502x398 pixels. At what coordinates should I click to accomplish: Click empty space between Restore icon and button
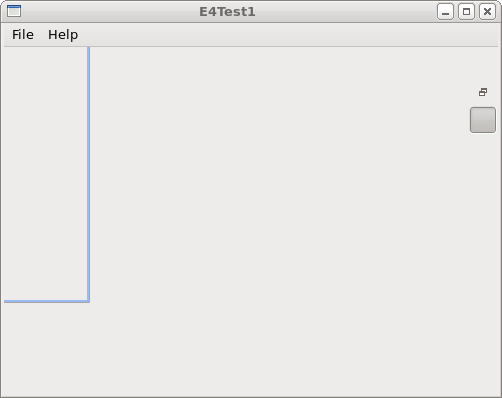tap(483, 102)
